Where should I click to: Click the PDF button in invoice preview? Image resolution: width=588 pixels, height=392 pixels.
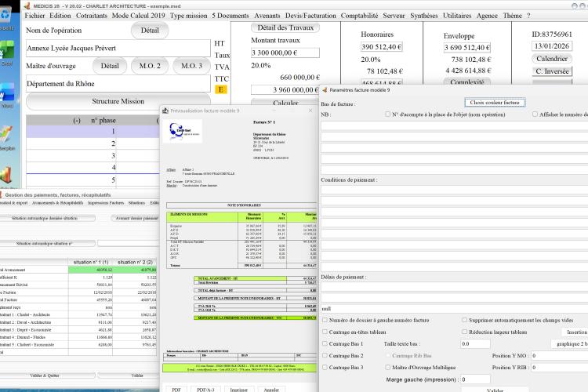(176, 390)
